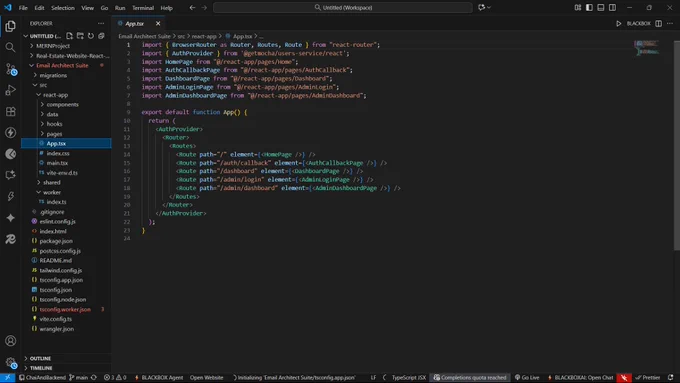Open the Manage gear icon

[x=10, y=362]
